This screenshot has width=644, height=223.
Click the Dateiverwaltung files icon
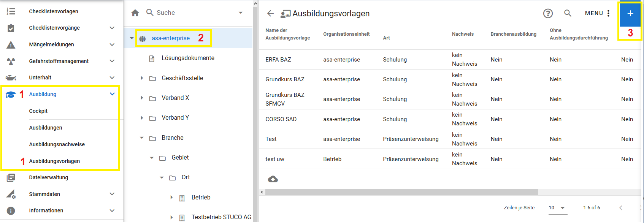11,177
